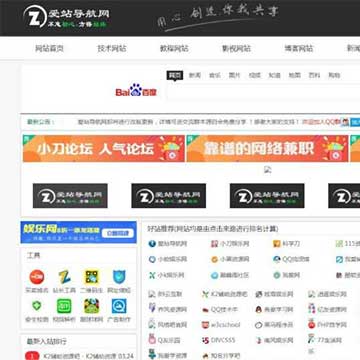The width and height of the screenshot is (360, 360).
Task: Switch search to 新闻 tab
Action: pyautogui.click(x=195, y=76)
